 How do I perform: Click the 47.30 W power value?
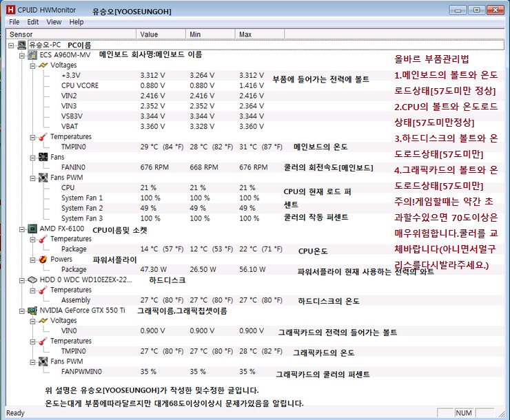(154, 270)
